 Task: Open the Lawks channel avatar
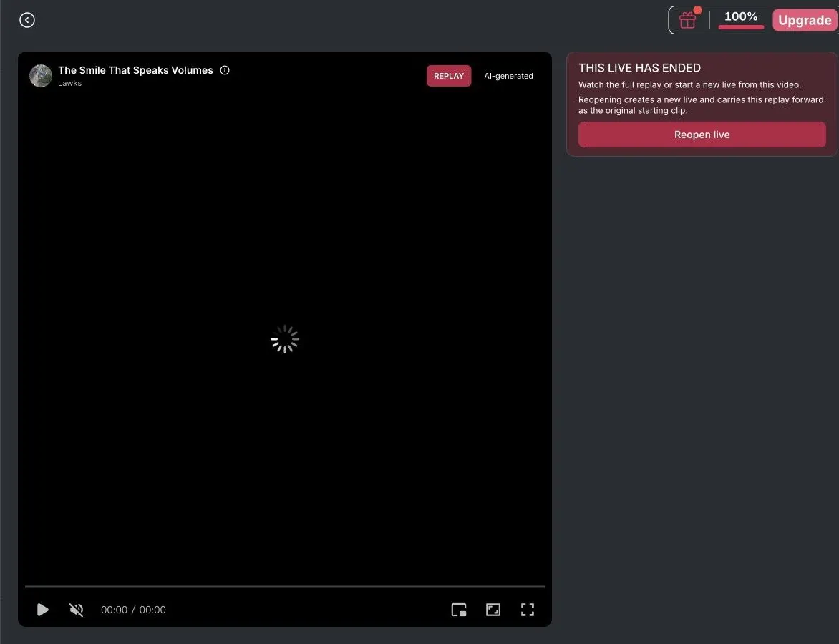pyautogui.click(x=41, y=75)
